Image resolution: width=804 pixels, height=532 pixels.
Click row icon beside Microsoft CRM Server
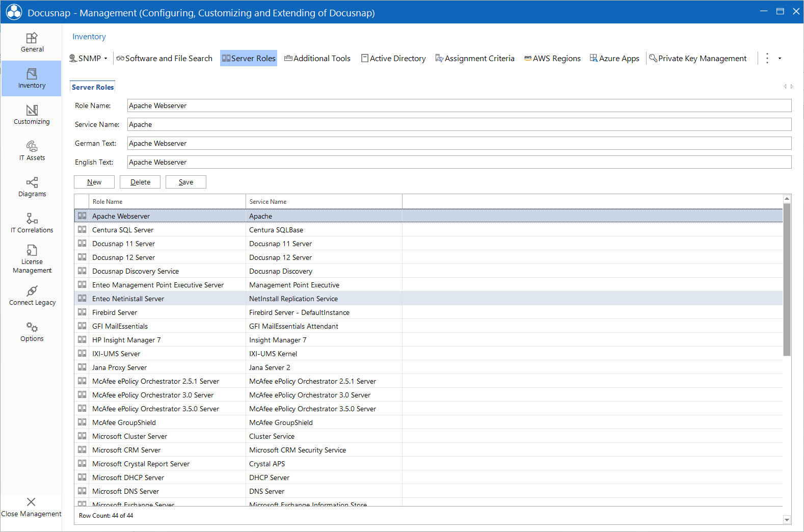pos(82,449)
